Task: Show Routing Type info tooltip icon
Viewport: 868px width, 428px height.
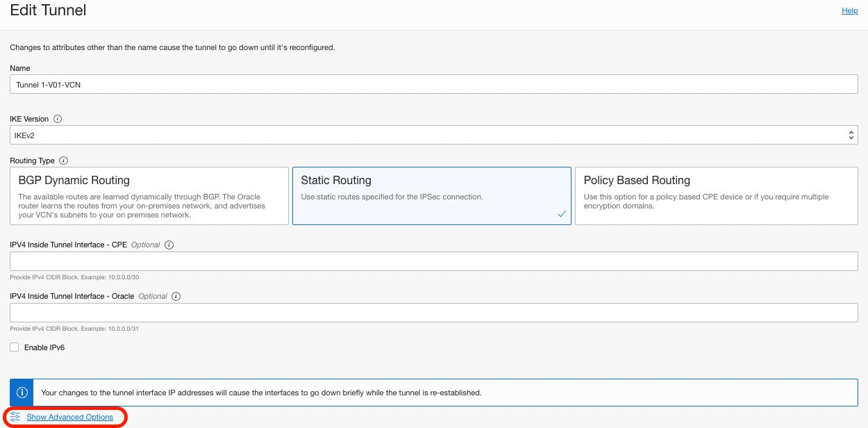Action: click(64, 160)
